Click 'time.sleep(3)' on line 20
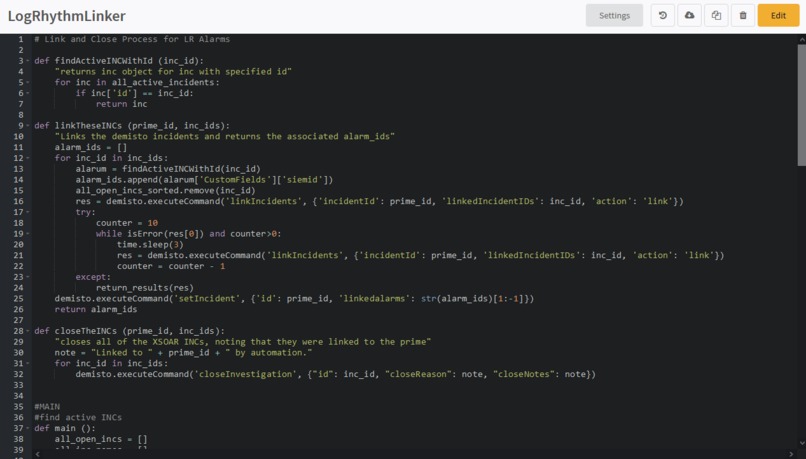The image size is (806, 459). (x=150, y=244)
